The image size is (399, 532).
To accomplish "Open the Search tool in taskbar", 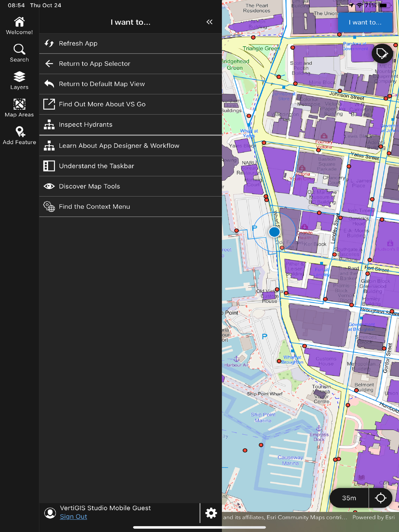I will coord(19,53).
